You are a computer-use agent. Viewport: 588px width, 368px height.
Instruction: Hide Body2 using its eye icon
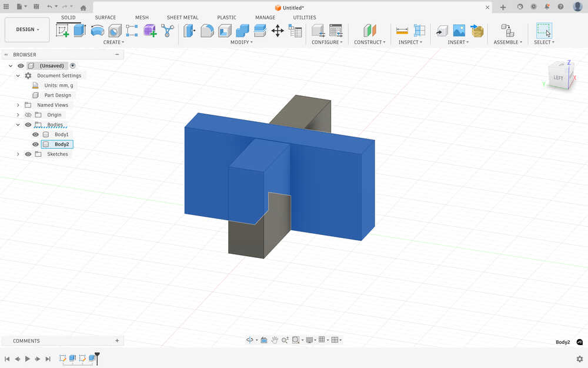point(35,144)
